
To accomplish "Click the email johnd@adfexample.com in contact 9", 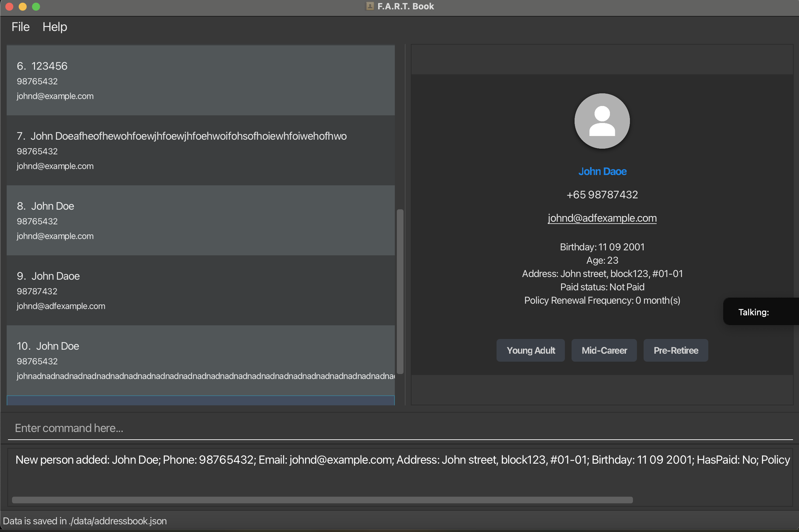I will (61, 306).
